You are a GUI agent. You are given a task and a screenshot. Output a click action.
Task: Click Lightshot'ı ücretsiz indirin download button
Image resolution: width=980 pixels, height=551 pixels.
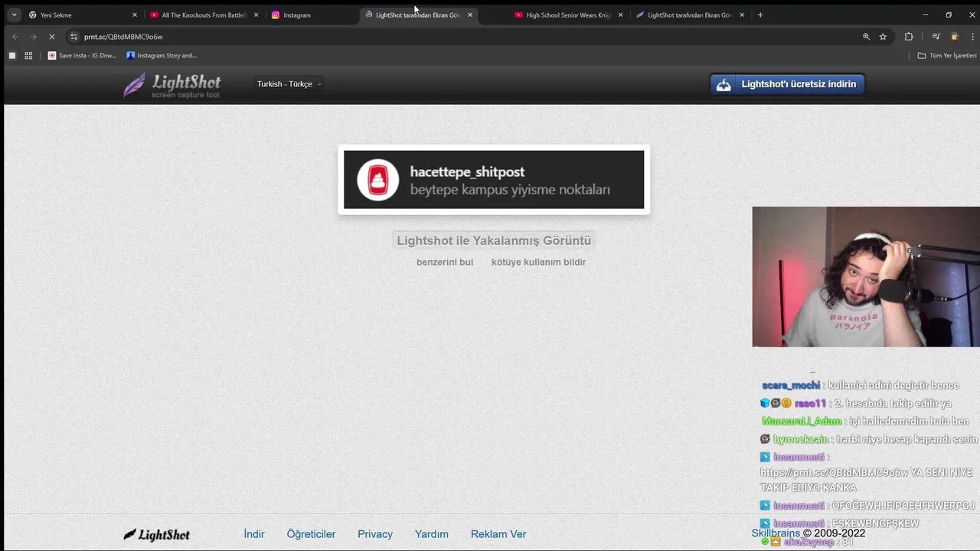[x=787, y=84]
